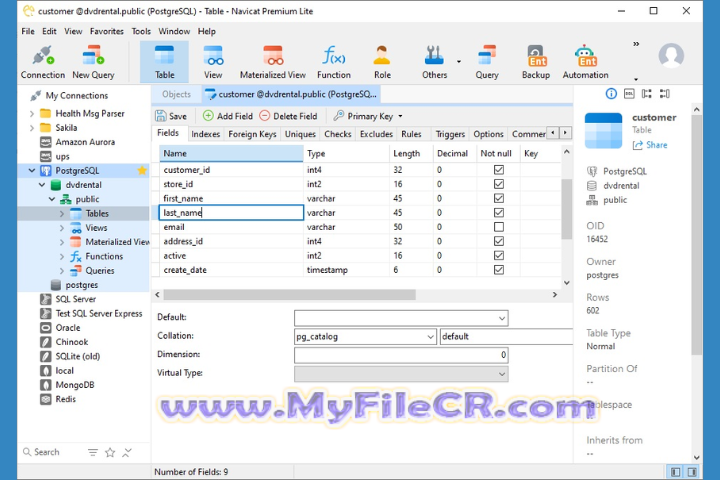
Task: Switch to the Indexes tab
Action: pos(205,134)
